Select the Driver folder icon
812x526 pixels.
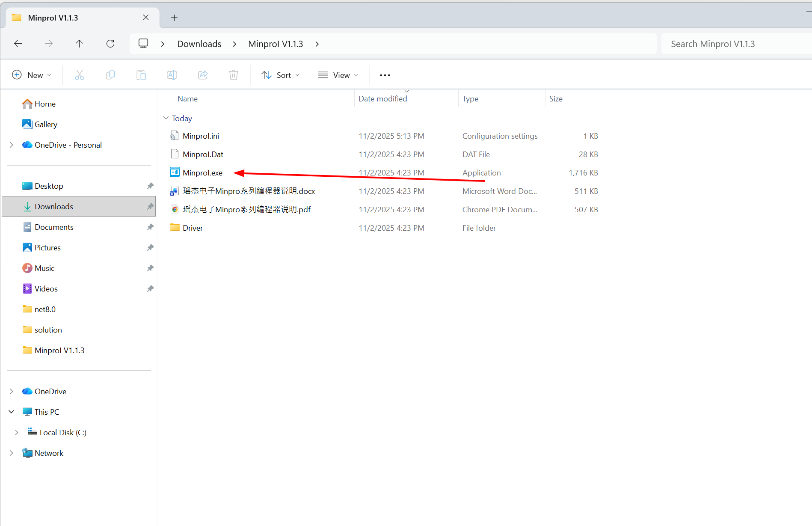[175, 228]
